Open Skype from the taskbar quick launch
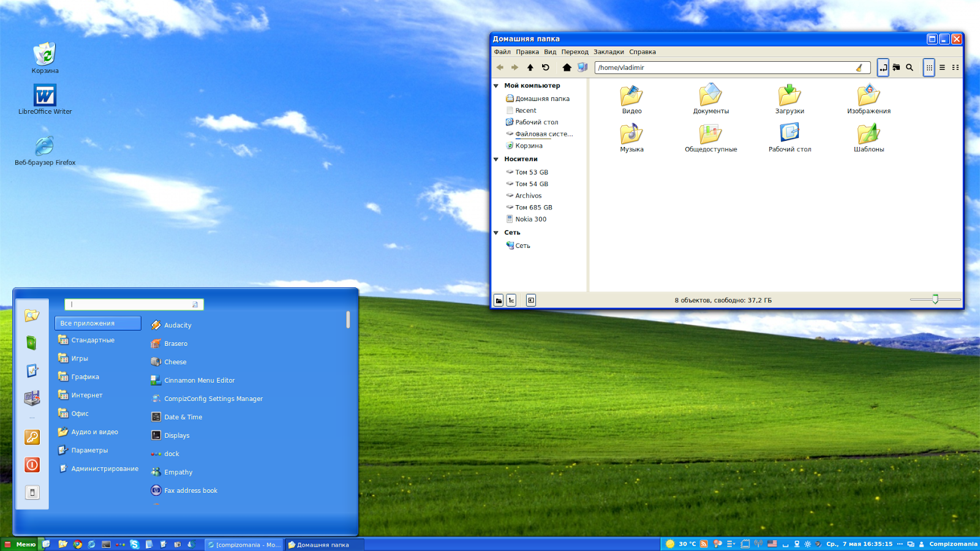The height and width of the screenshot is (551, 980). (135, 544)
